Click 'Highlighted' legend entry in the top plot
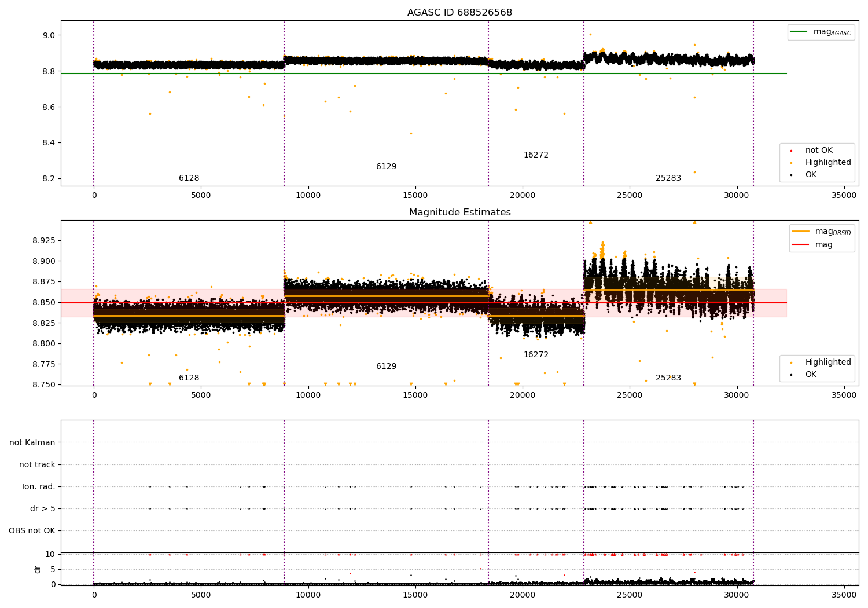The image size is (868, 608). [x=820, y=162]
